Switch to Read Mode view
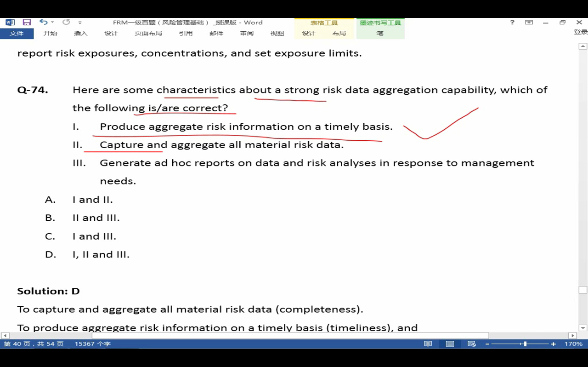Screen dimensions: 588x367 coord(428,344)
